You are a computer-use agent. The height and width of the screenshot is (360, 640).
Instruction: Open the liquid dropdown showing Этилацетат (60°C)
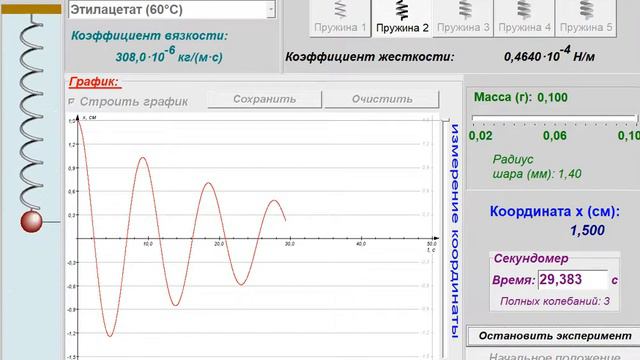pos(172,9)
